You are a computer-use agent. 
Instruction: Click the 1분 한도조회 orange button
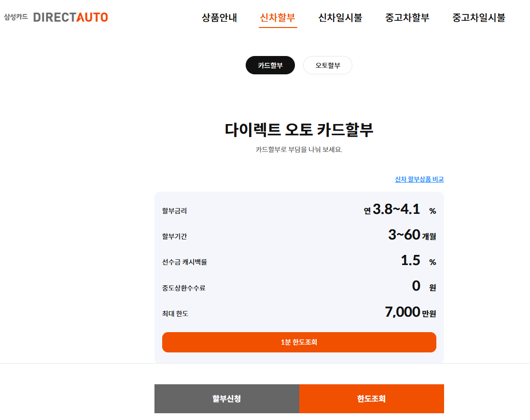(299, 342)
